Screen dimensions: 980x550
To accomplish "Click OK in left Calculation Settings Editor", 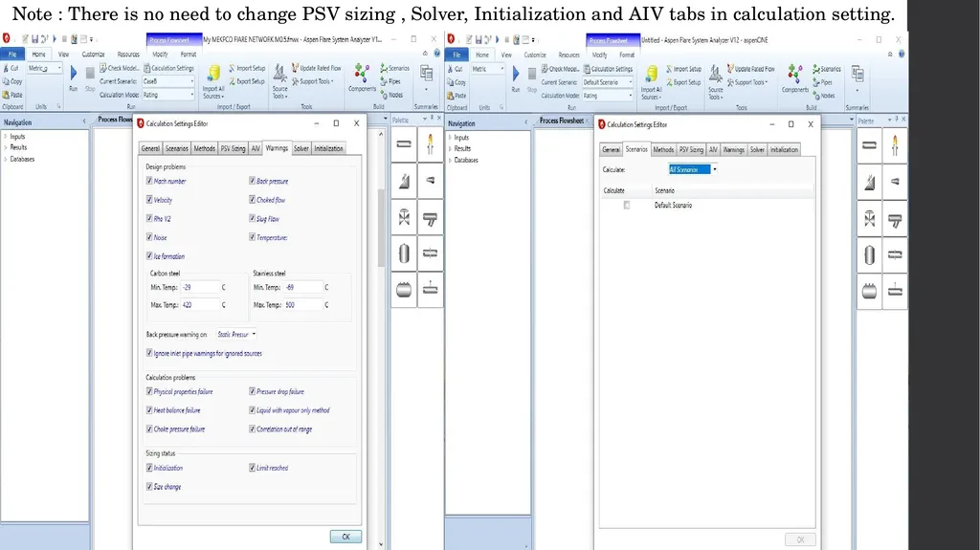I will [345, 537].
